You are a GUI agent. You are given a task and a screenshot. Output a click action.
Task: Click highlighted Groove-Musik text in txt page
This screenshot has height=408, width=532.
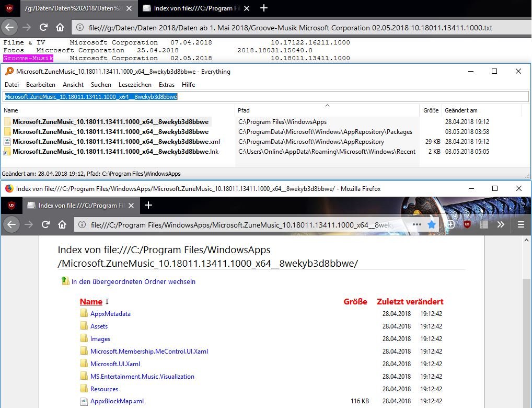(x=28, y=58)
